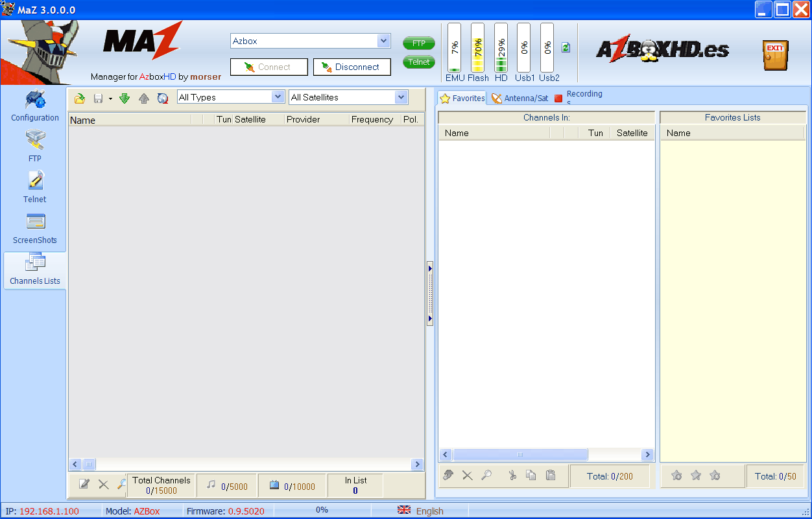812x519 pixels.
Task: Click the paste clipboard icon under Channels In
Action: click(x=551, y=476)
